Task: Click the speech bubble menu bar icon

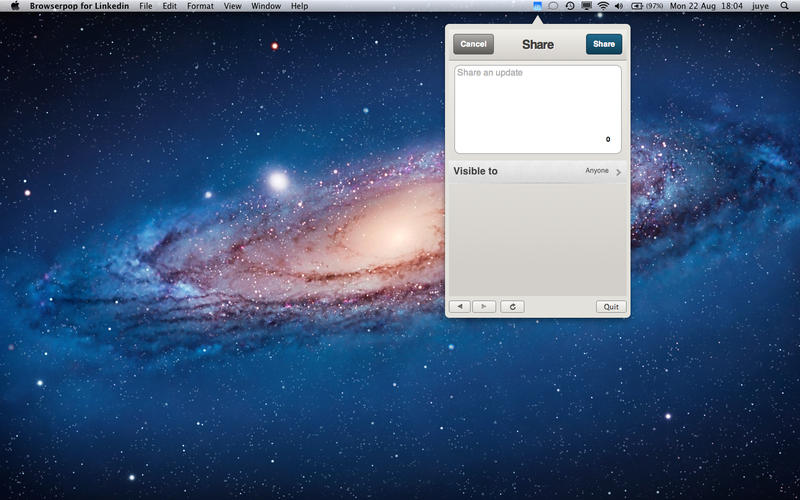Action: click(553, 6)
